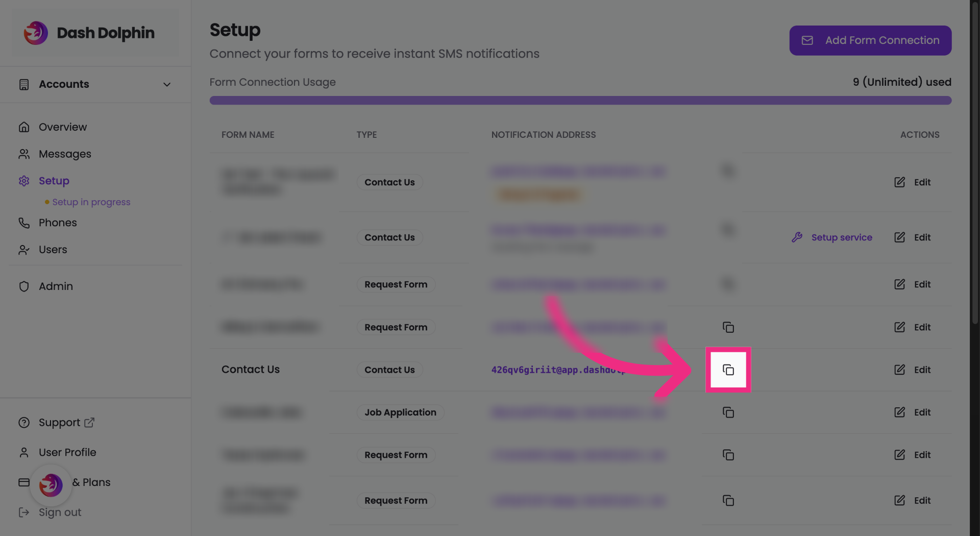Click the FORM NAME column header
The width and height of the screenshot is (980, 536).
[x=248, y=135]
